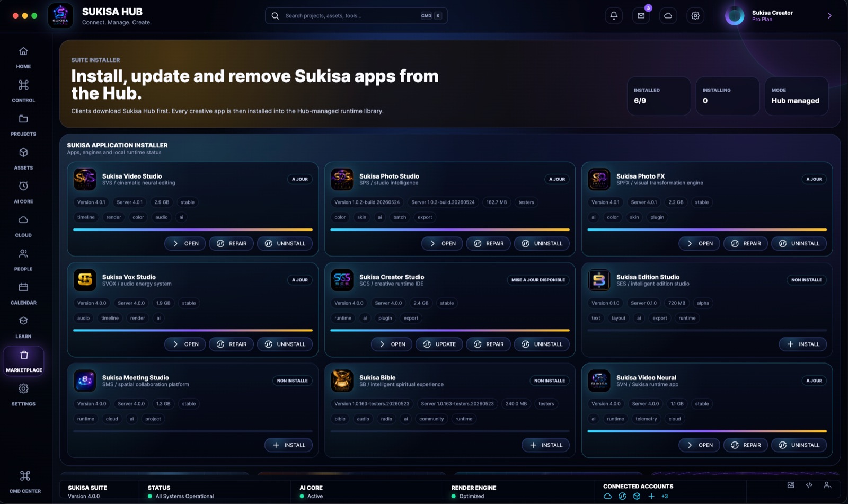This screenshot has height=504, width=848.
Task: Click the Installed 6/9 stat card
Action: pos(659,96)
